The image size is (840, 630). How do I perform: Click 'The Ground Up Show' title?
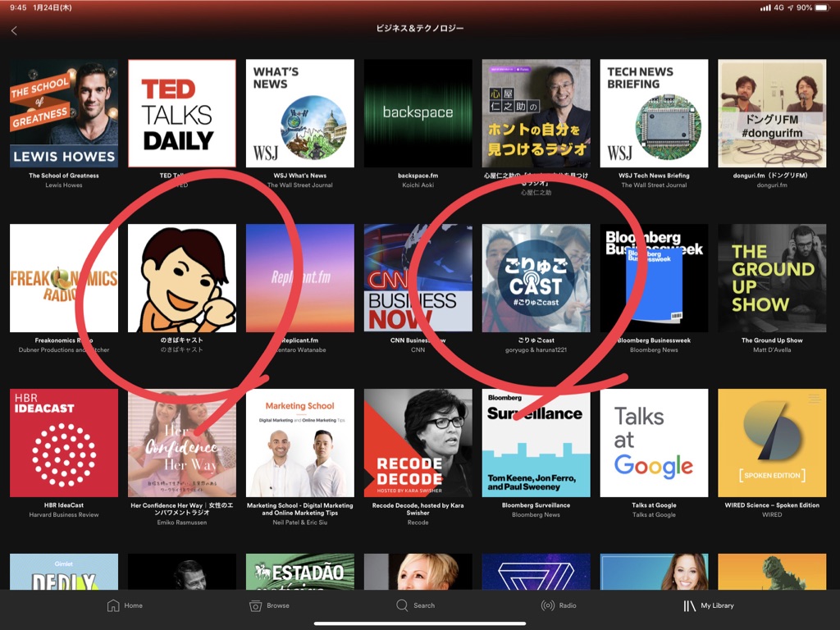[772, 340]
